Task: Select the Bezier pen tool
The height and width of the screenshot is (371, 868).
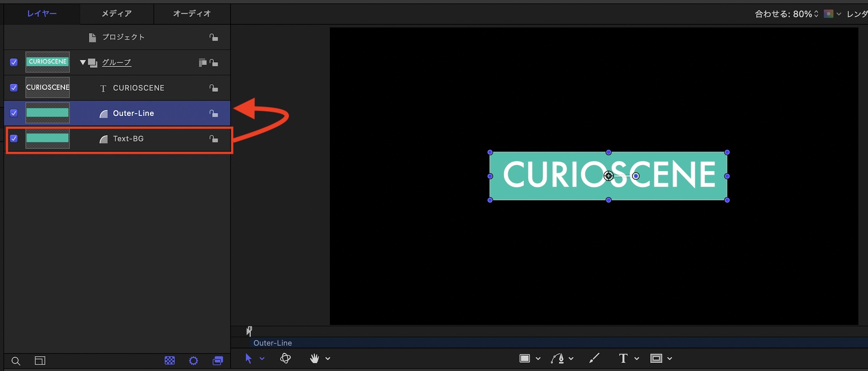Action: pos(557,358)
